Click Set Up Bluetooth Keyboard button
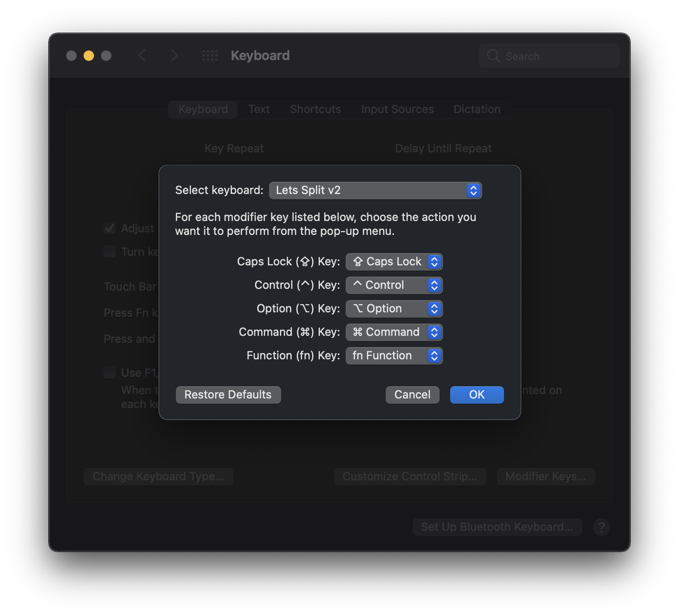 (x=497, y=527)
